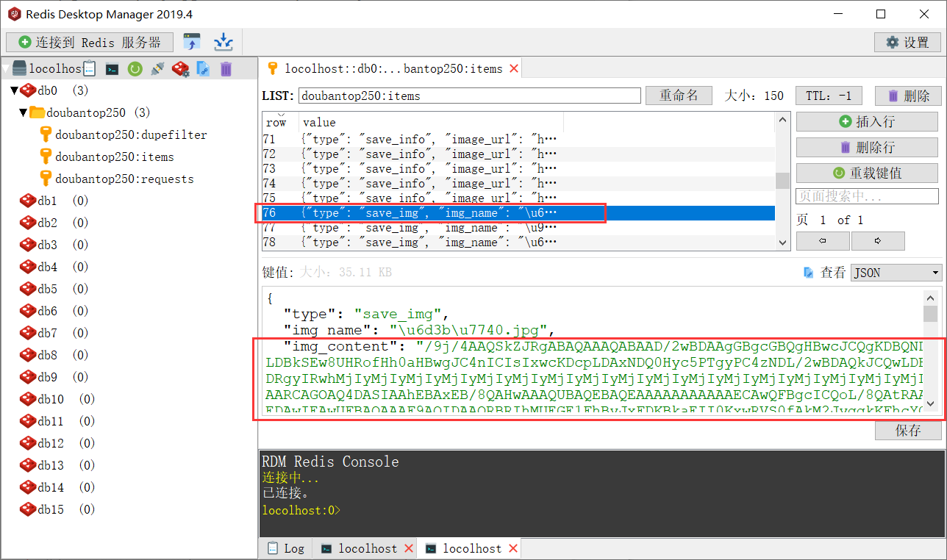This screenshot has height=560, width=947.
Task: Reload the locolhost server connection
Action: (x=135, y=69)
